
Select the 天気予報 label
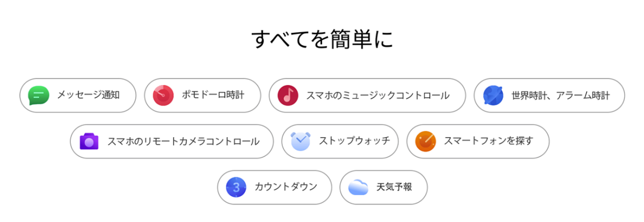coord(394,187)
